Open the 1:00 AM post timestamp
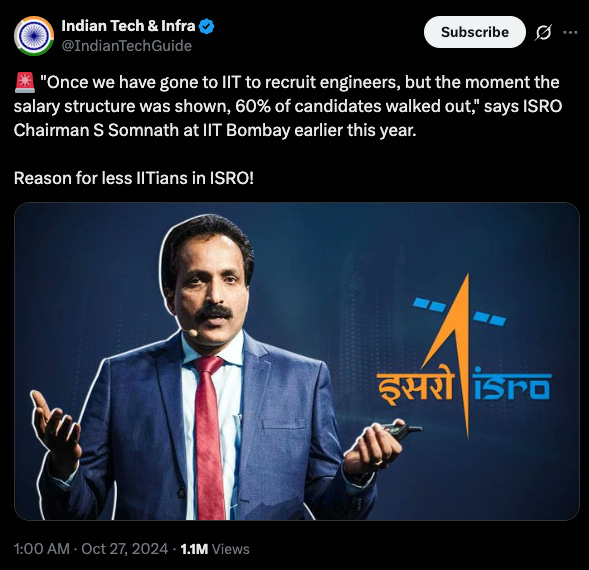The width and height of the screenshot is (589, 570). (x=41, y=549)
